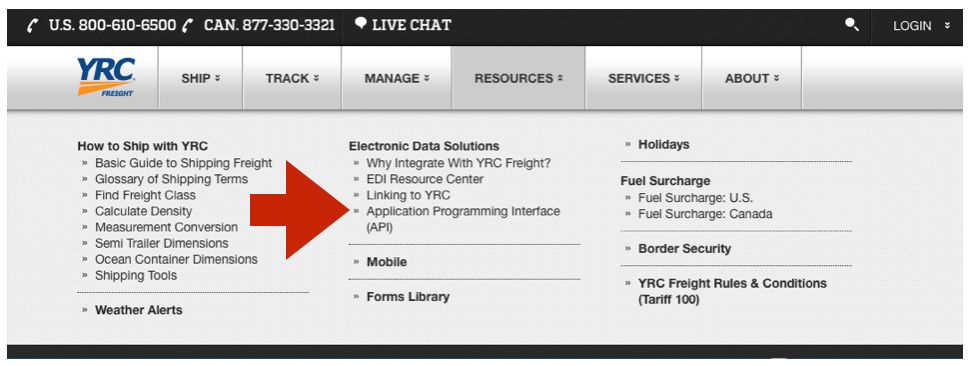Open the Manage menu
Viewport: 971px width, 366px height.
click(x=397, y=79)
